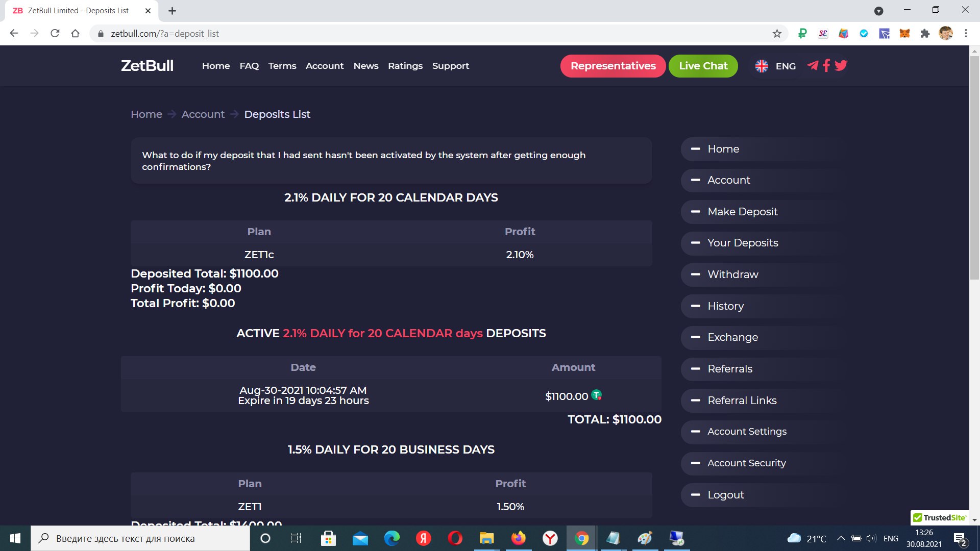
Task: Click the browser address bar URL
Action: 165,34
